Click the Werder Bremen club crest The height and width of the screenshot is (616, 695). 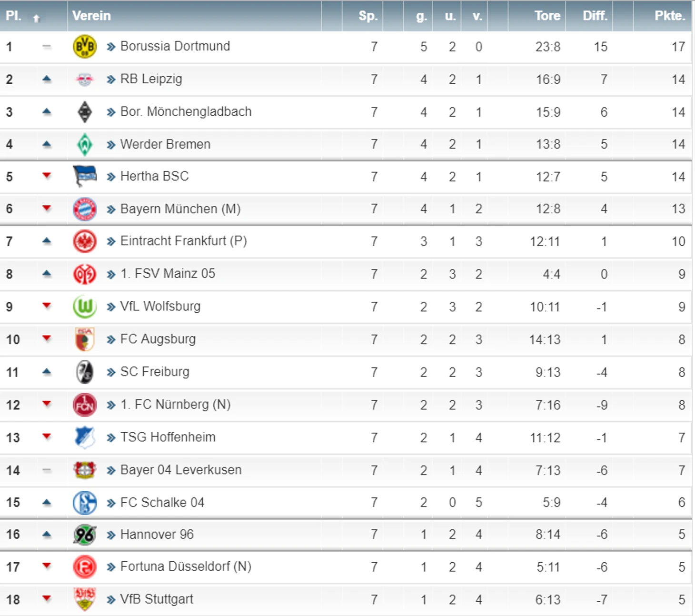click(x=85, y=145)
